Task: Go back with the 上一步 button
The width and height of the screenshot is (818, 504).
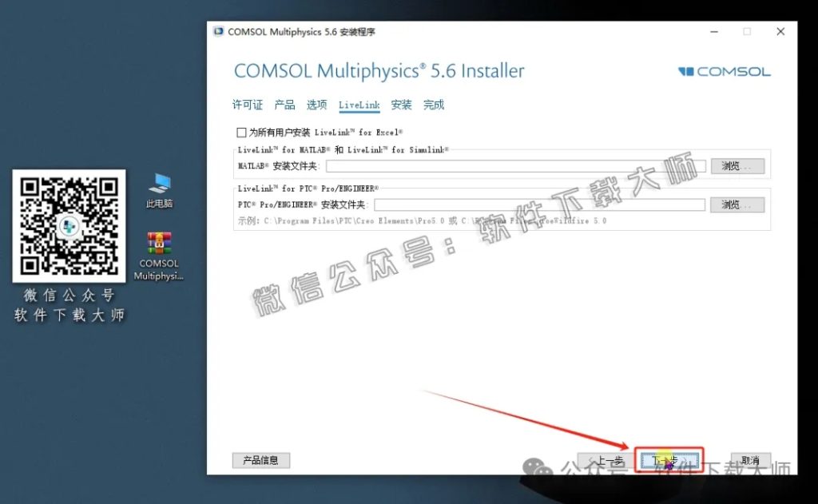Action: point(610,460)
